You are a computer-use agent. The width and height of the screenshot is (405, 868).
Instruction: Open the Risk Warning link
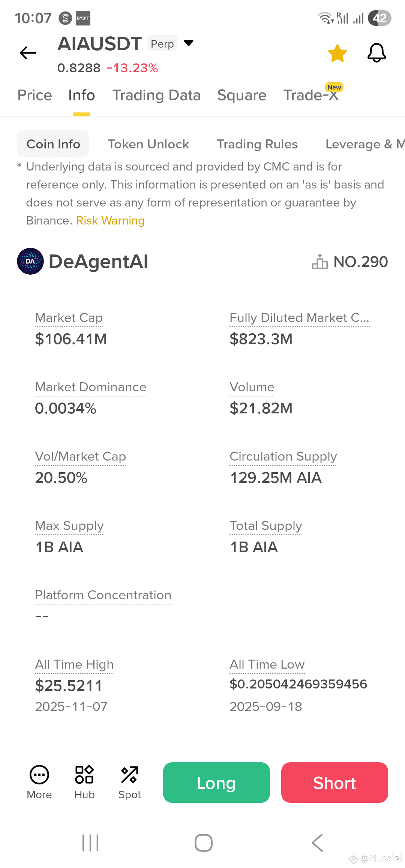[x=110, y=220]
